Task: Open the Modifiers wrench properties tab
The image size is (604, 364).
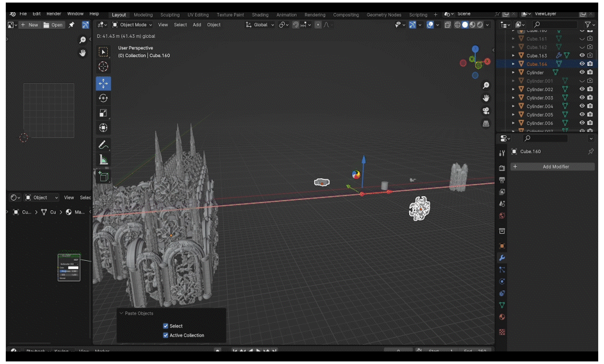Action: pyautogui.click(x=502, y=258)
